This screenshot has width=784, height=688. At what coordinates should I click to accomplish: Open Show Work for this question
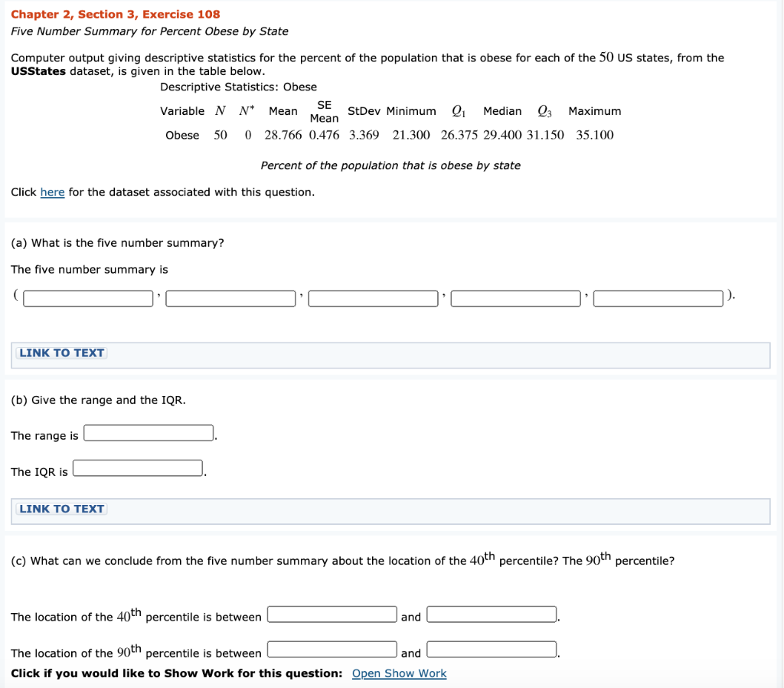coord(398,673)
